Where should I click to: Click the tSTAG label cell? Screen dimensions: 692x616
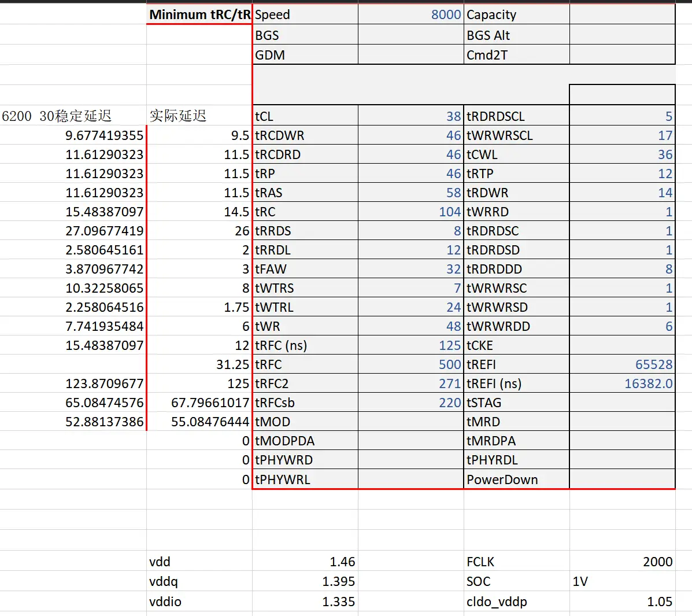click(516, 402)
